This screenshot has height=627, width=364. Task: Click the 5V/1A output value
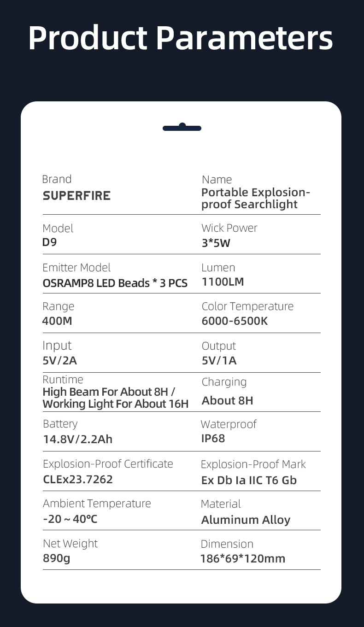pos(219,360)
